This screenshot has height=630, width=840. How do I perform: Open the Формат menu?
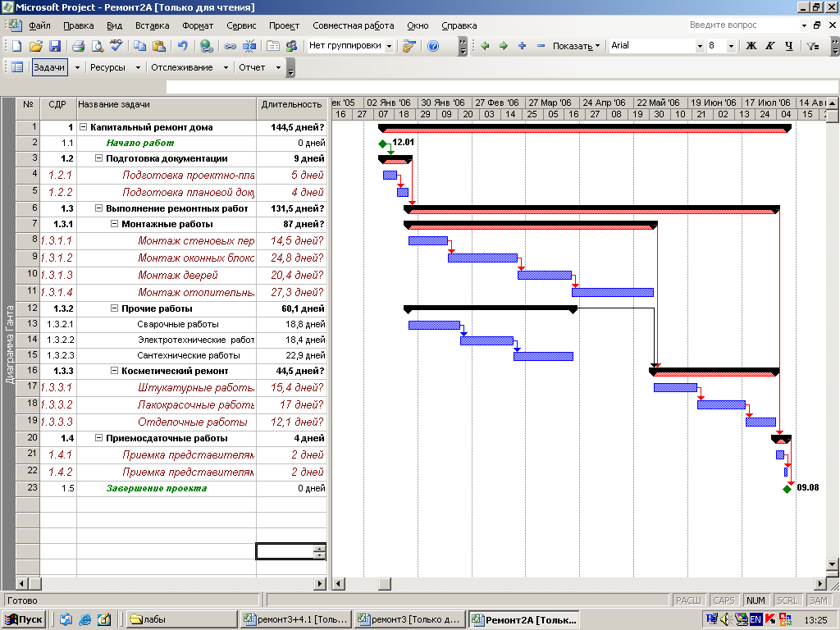pyautogui.click(x=198, y=25)
